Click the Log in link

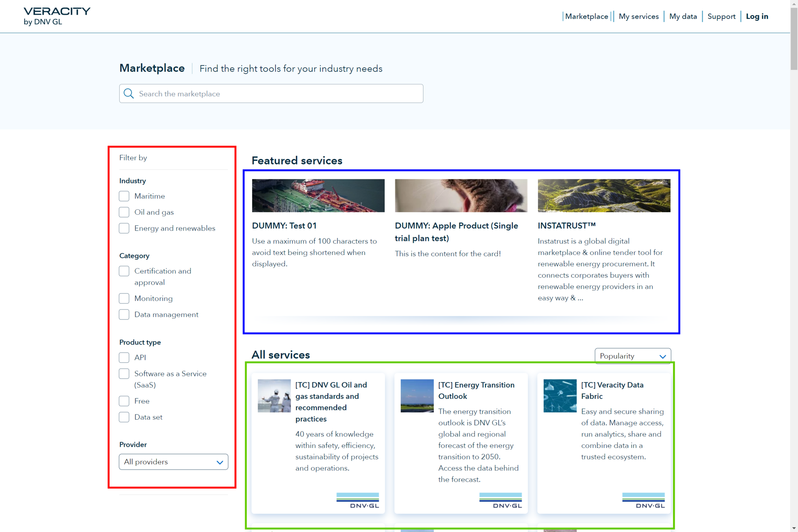[x=757, y=16]
